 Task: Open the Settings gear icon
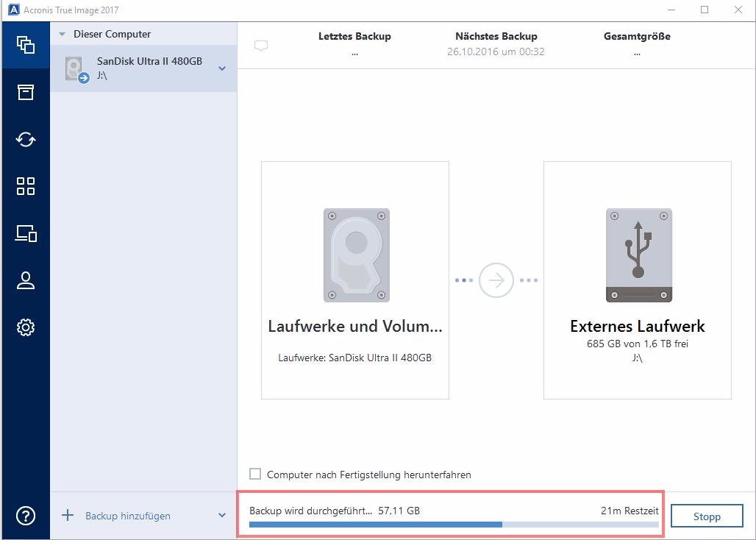(x=26, y=327)
